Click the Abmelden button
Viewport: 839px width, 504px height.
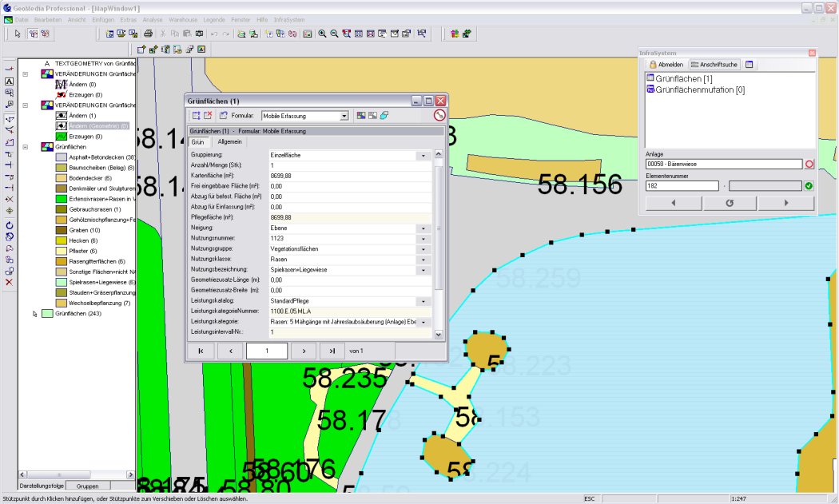[x=666, y=64]
